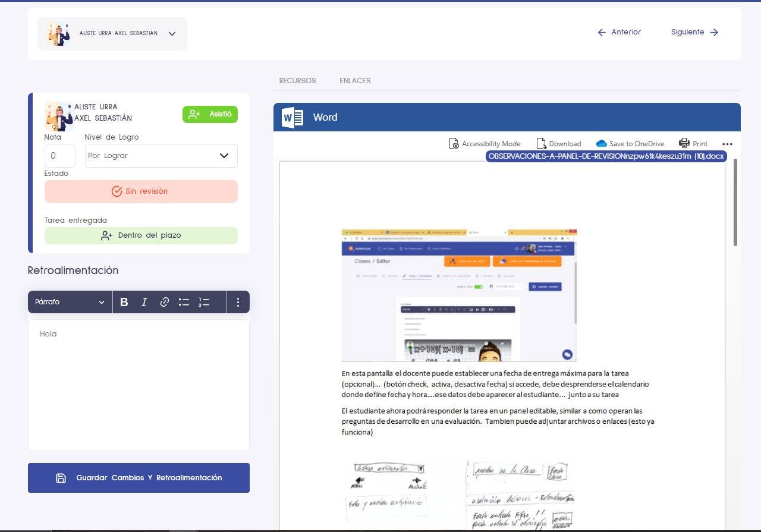Toggle bold formatting in feedback editor

point(124,302)
